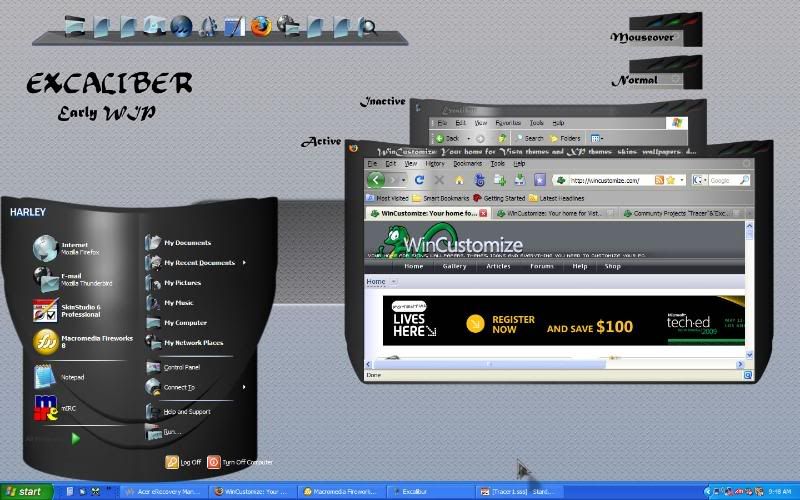Viewport: 800px width, 500px height.
Task: Launch Macromedia Fireworks 8 from start menu
Action: click(83, 341)
